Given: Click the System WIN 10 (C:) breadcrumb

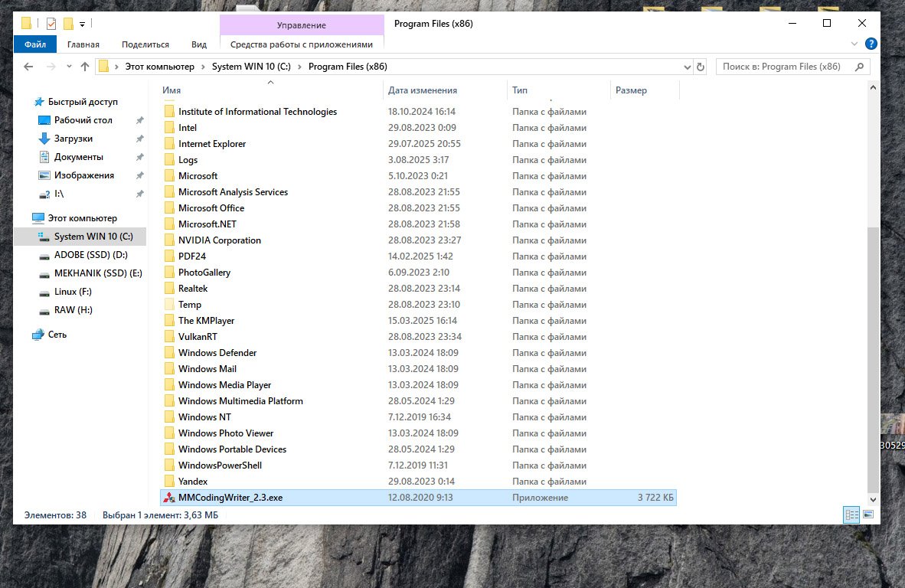Looking at the screenshot, I should tap(251, 67).
